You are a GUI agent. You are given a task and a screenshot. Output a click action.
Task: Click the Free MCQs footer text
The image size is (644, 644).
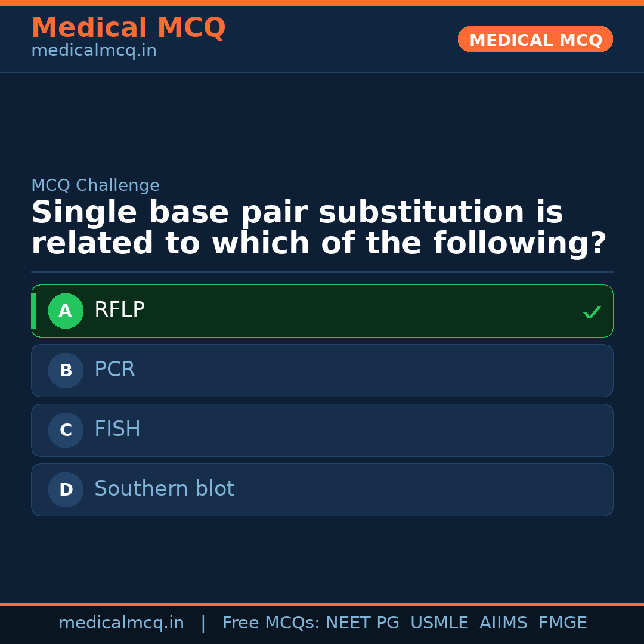click(x=271, y=623)
